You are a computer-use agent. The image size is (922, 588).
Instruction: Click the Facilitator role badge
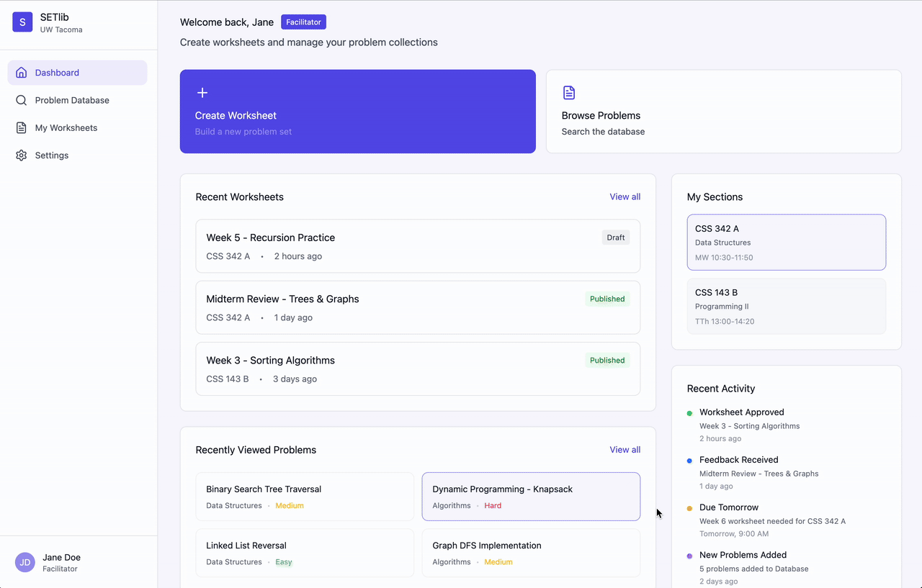click(303, 22)
